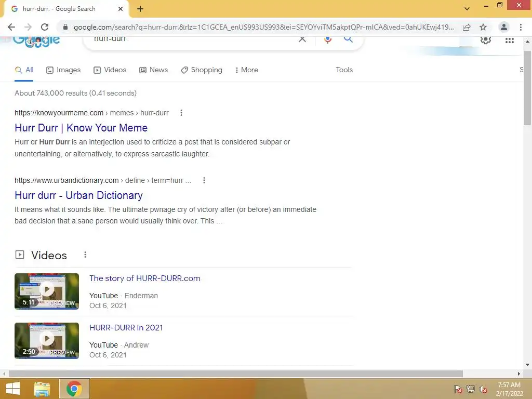
Task: Start a voice search with the microphone
Action: pos(328,40)
